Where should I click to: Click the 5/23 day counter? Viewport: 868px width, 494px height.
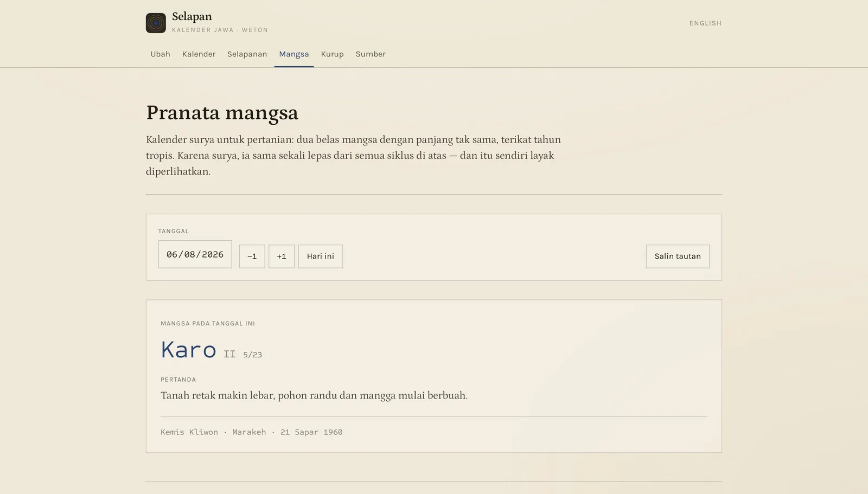pyautogui.click(x=252, y=355)
